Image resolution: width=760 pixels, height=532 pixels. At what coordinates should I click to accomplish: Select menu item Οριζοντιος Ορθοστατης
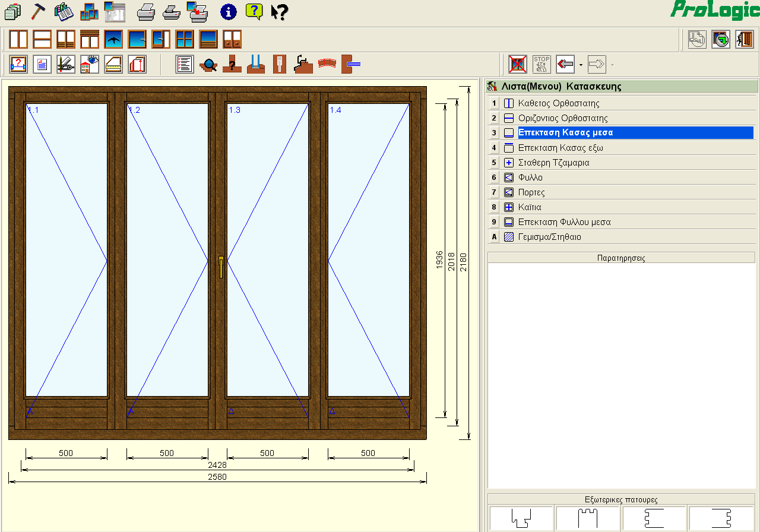[x=621, y=118]
